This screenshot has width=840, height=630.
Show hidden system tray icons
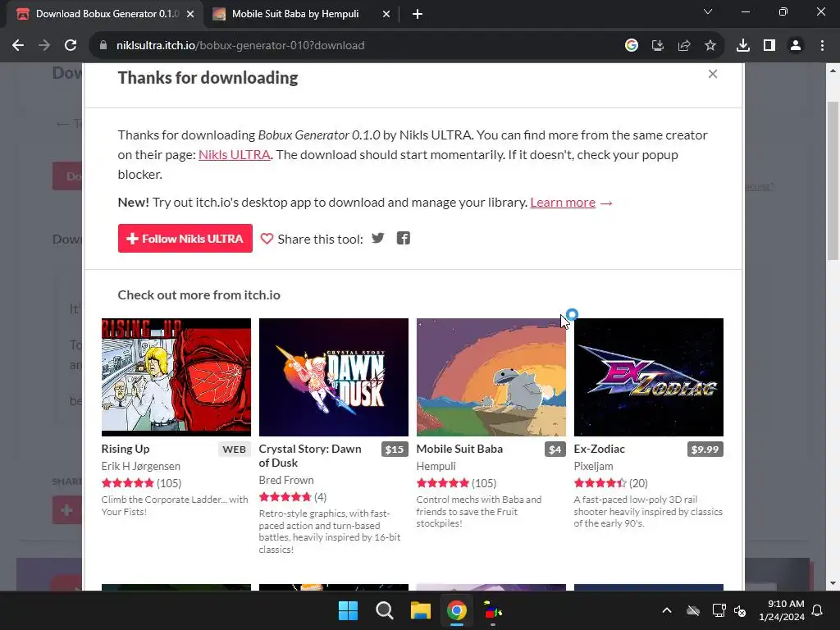pyautogui.click(x=666, y=610)
